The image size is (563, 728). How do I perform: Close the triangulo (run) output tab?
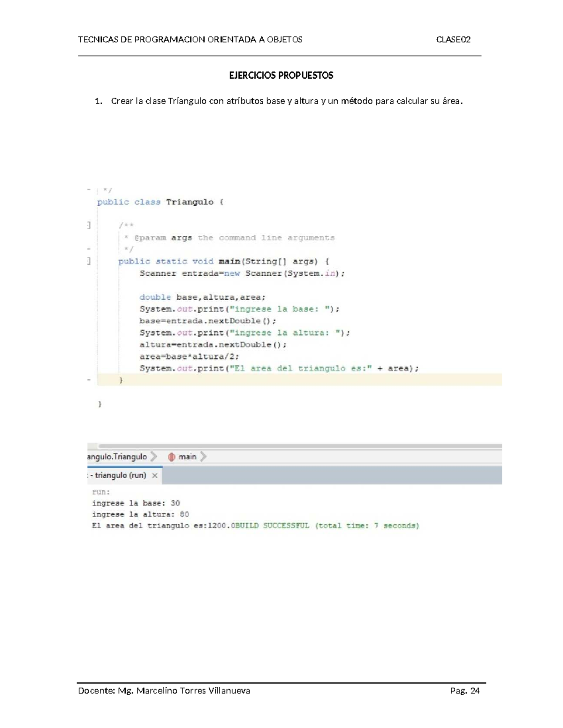coord(155,475)
